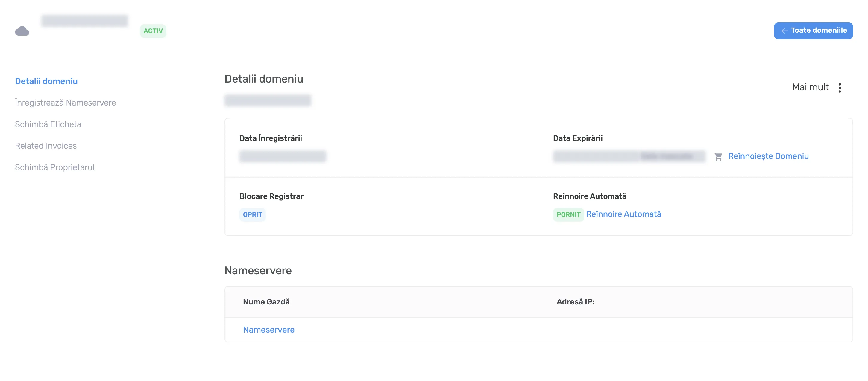Open Înregistrează Nameservere sidebar item
The image size is (868, 381).
pos(65,103)
